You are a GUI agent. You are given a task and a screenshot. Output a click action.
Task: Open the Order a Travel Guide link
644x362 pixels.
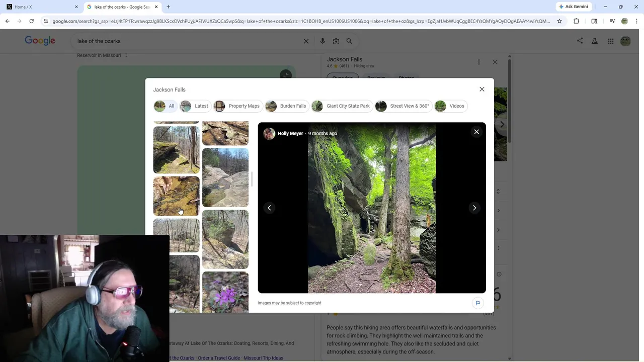point(219,358)
